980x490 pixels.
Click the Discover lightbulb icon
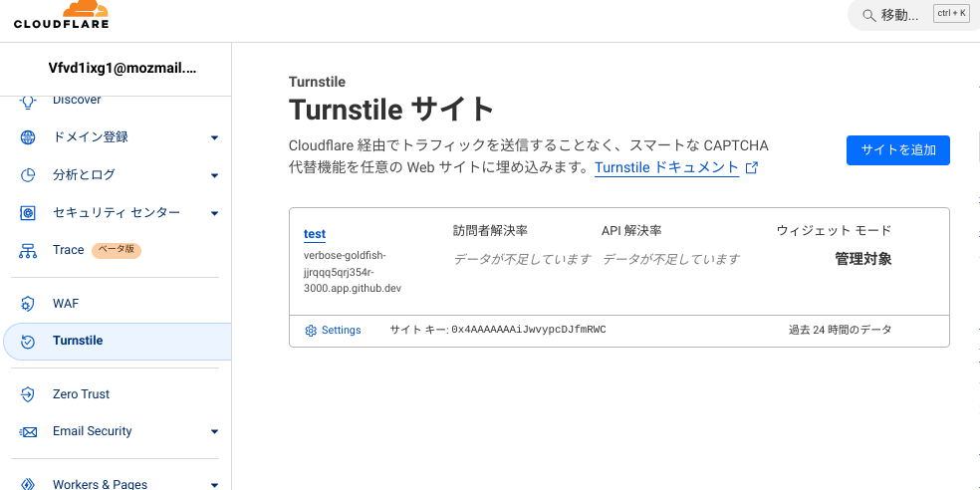(28, 101)
